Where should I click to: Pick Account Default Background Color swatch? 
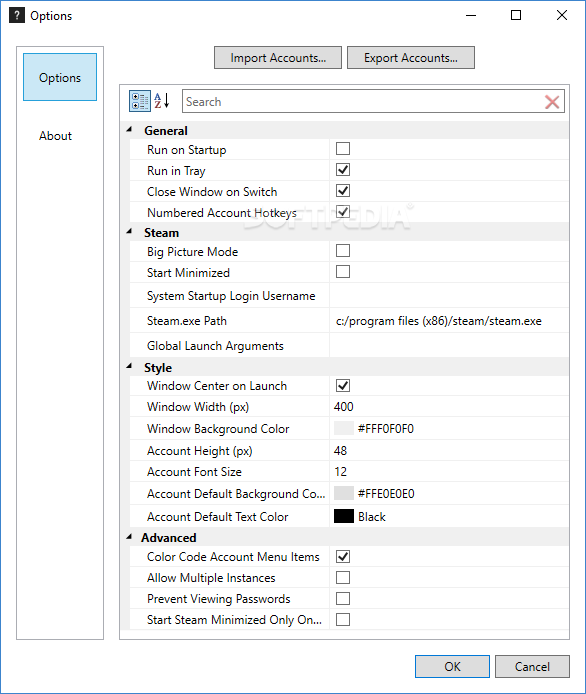(343, 493)
